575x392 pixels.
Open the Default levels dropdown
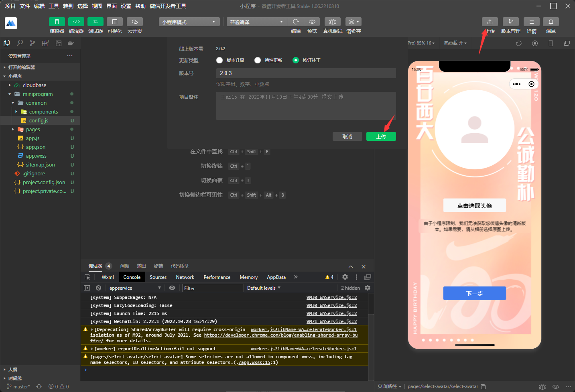tap(264, 288)
